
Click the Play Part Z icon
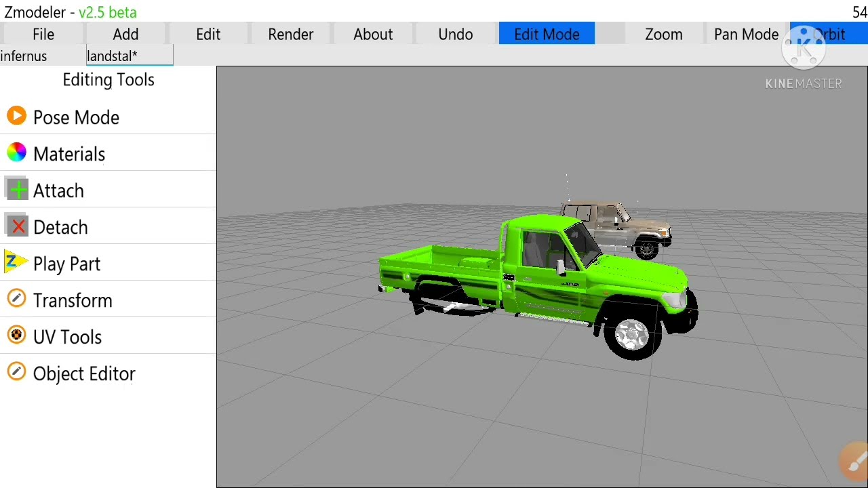click(x=16, y=262)
